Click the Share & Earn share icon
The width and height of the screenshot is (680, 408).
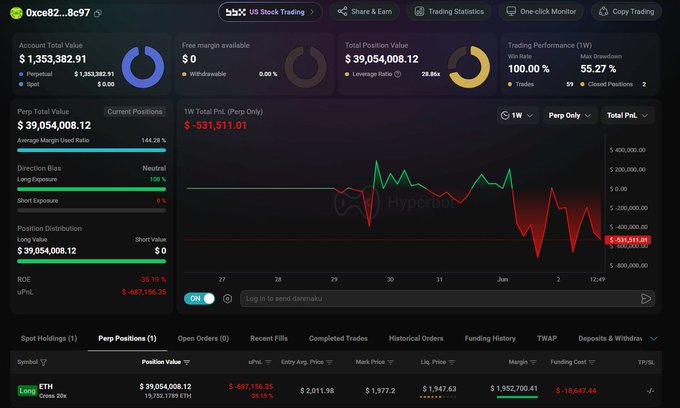click(x=343, y=11)
